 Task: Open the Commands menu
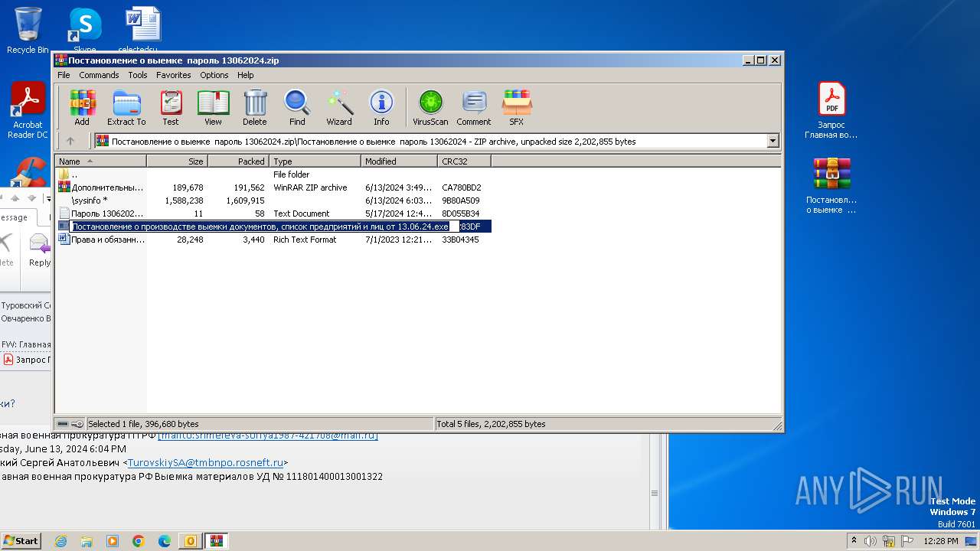coord(99,75)
